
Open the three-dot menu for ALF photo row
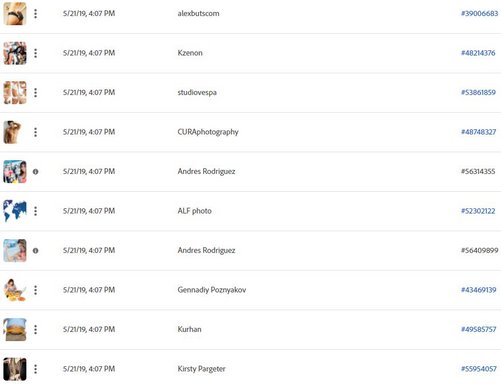35,211
